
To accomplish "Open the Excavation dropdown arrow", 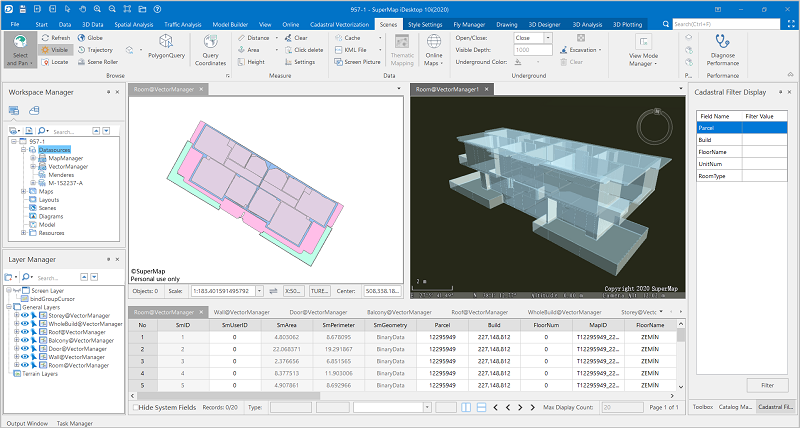I will pos(600,50).
